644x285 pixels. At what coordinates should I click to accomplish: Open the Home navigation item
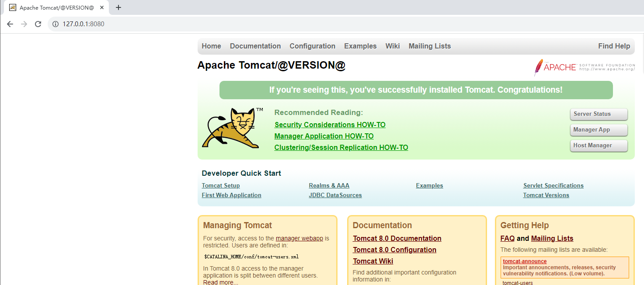[212, 46]
